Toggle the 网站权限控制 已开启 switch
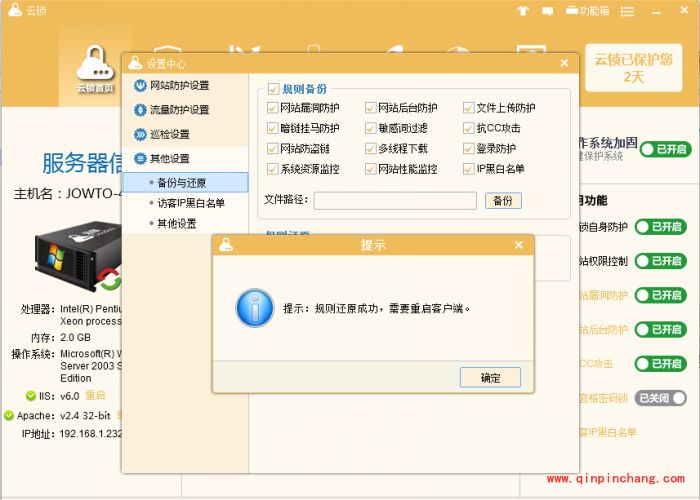This screenshot has width=700, height=500. click(x=661, y=261)
